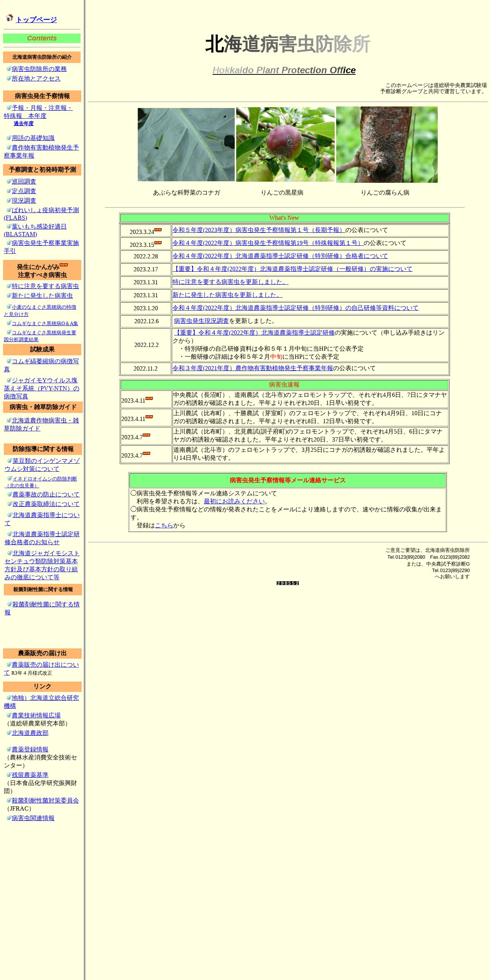Screen dimensions: 490x980
Task: Open 巡回調査 link
Action: tap(24, 182)
